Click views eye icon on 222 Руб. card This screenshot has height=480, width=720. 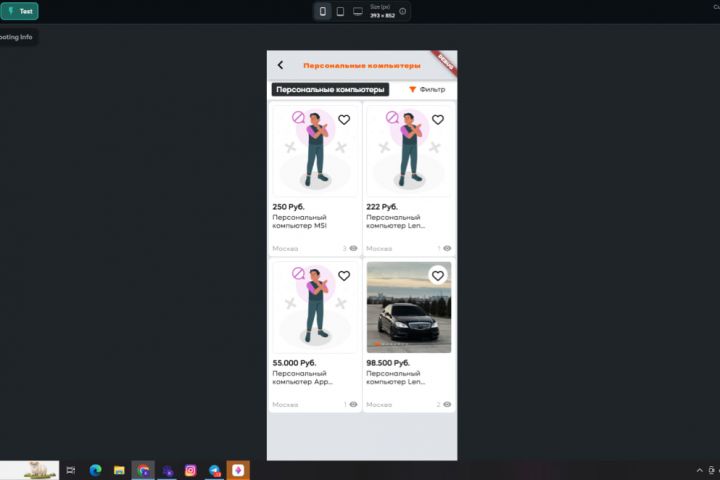tap(447, 248)
